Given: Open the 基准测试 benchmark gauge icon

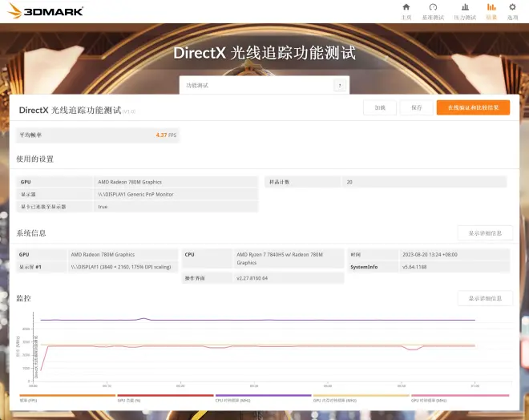Looking at the screenshot, I should pos(433,10).
